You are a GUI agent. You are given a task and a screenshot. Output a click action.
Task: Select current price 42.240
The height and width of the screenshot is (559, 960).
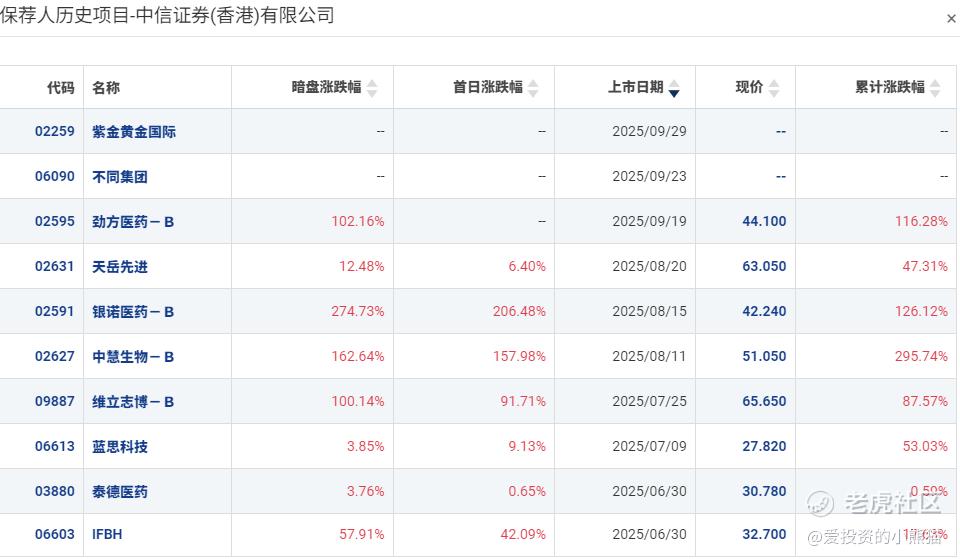coord(764,311)
